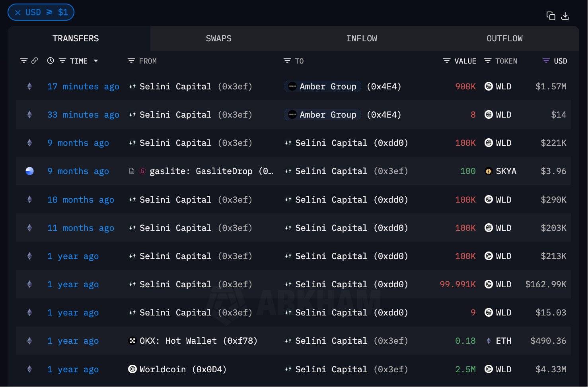
Task: Select the OUTFLOW tab
Action: [504, 39]
